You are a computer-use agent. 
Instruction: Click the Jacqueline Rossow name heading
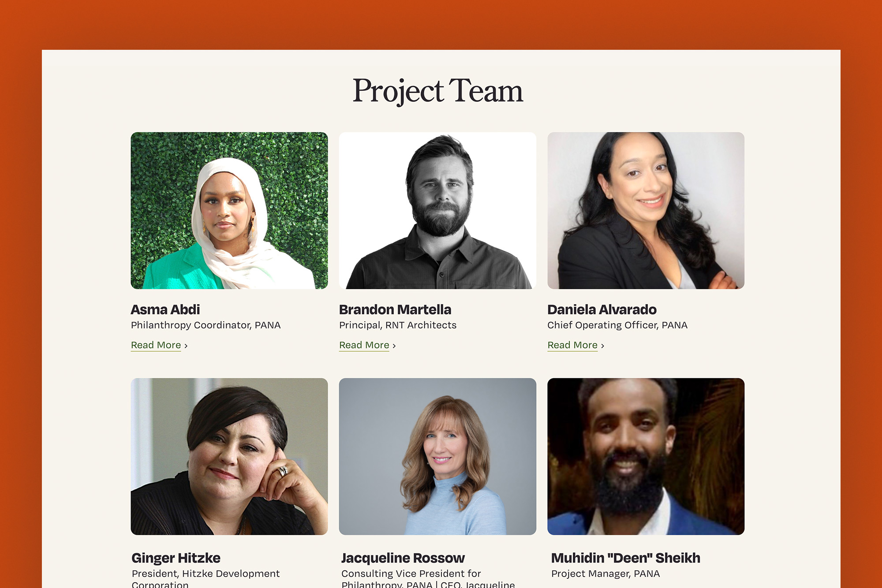point(403,558)
